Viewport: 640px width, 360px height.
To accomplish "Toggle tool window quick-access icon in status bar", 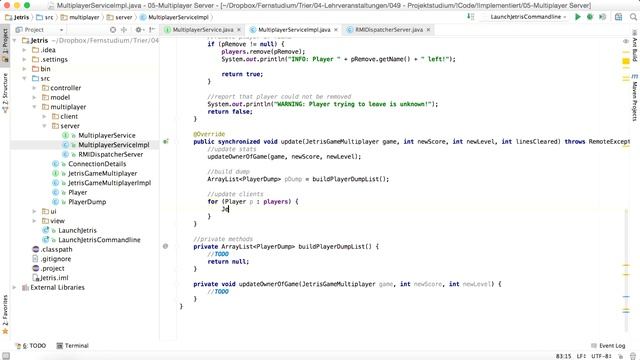I will pos(6,356).
